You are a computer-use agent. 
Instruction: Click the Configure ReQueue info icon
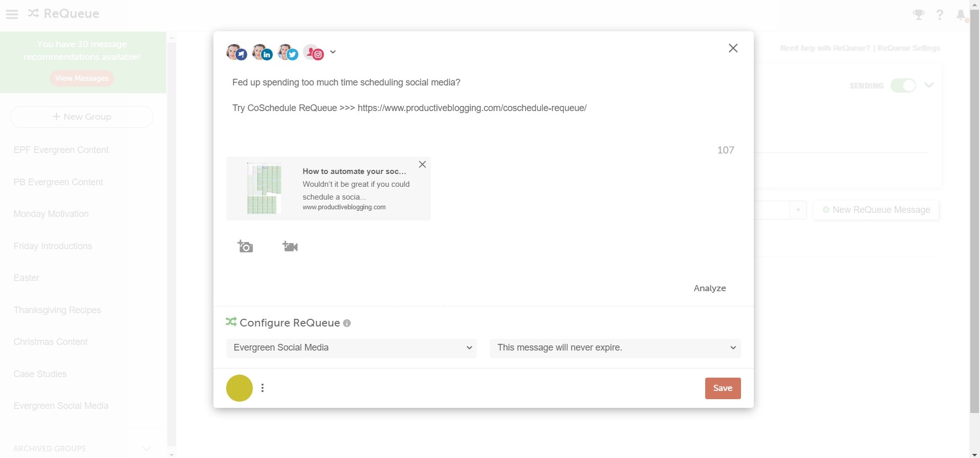point(347,323)
